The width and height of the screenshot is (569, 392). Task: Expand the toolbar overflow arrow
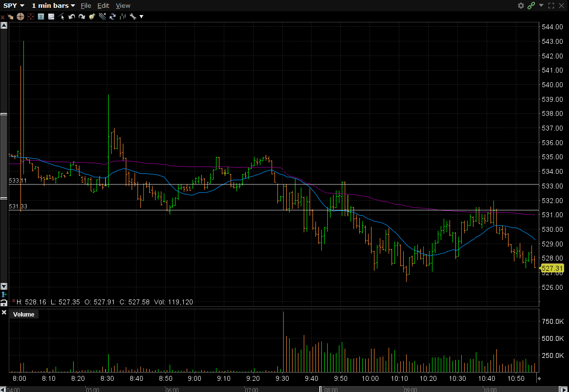coord(141,17)
